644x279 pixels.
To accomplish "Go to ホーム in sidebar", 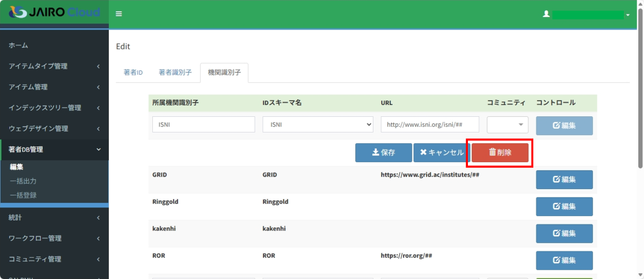I will (x=18, y=45).
